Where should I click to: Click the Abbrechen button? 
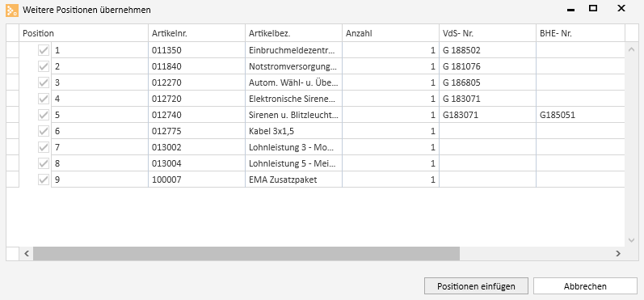coord(585,286)
